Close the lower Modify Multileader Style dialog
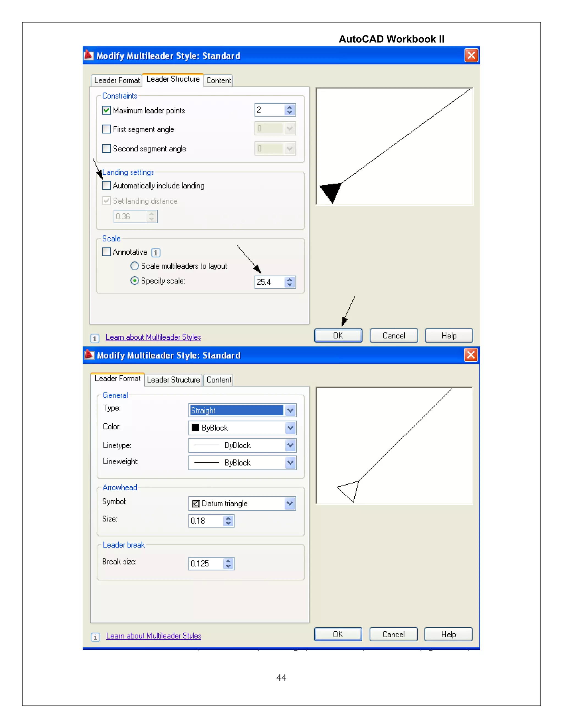This screenshot has width=563, height=728. coord(471,355)
